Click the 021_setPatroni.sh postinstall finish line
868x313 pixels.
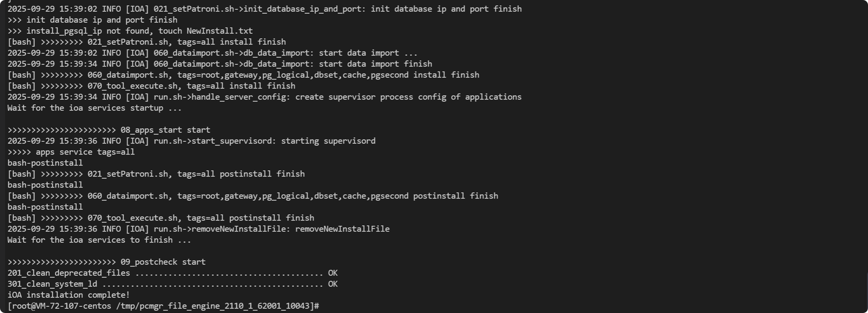click(156, 174)
